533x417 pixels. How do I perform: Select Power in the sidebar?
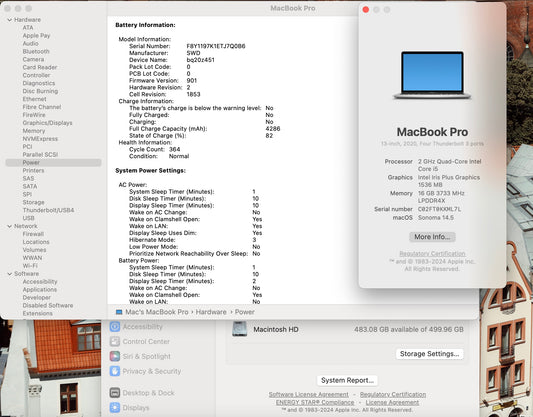pyautogui.click(x=53, y=162)
